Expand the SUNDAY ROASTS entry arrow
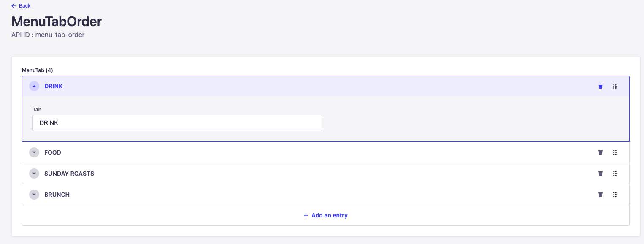Viewport: 644px width, 244px height. click(34, 174)
